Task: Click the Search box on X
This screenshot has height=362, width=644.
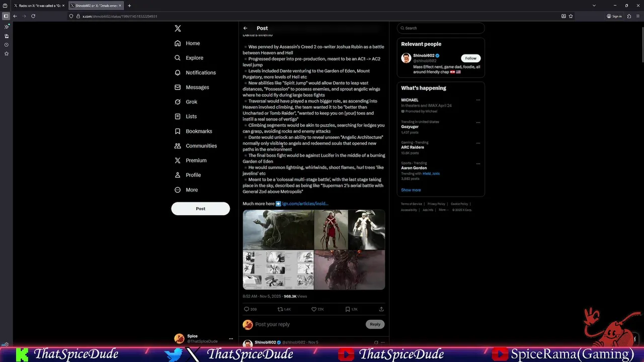Action: (x=441, y=28)
